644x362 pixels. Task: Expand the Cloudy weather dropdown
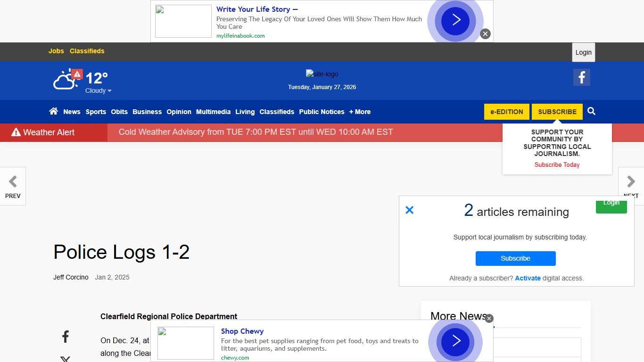pos(98,90)
